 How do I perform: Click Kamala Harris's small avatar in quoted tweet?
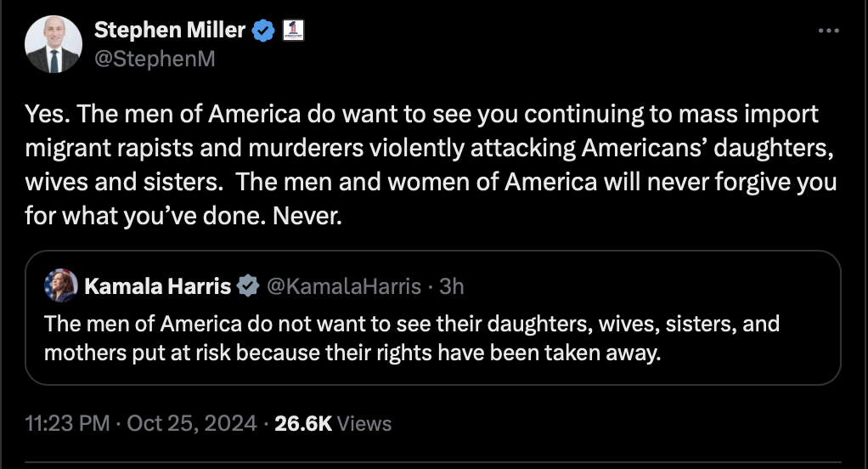pos(60,285)
